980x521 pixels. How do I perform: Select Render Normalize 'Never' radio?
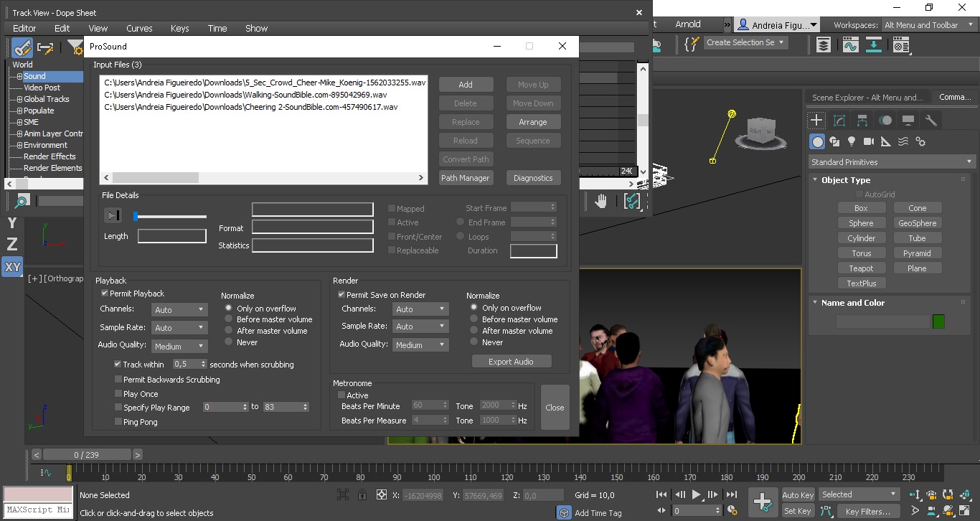474,342
